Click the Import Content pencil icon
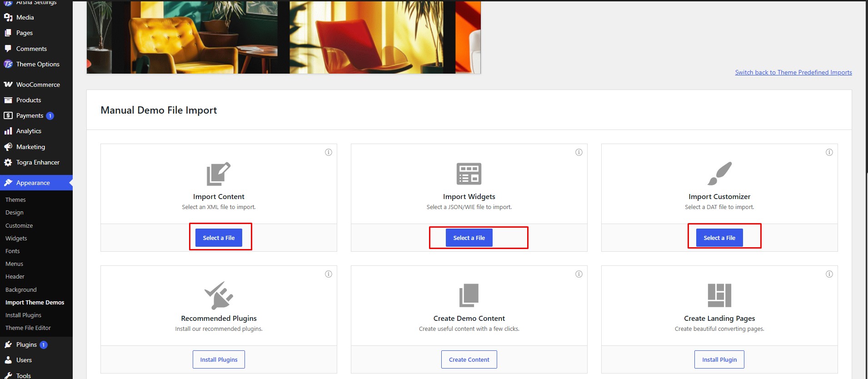This screenshot has height=379, width=868. click(x=219, y=174)
